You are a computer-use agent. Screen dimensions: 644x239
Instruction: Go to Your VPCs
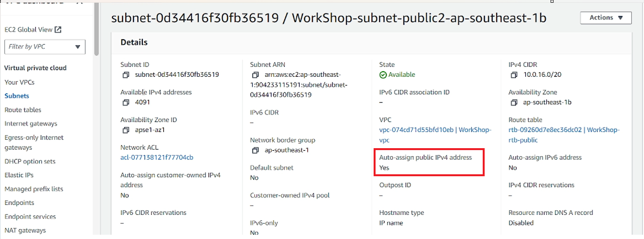19,82
